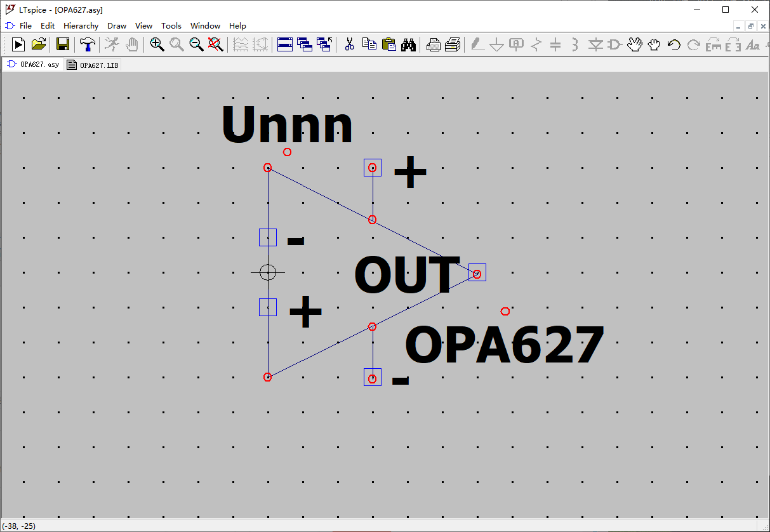Tile windows using the toolbar icon
The height and width of the screenshot is (532, 770).
point(285,44)
